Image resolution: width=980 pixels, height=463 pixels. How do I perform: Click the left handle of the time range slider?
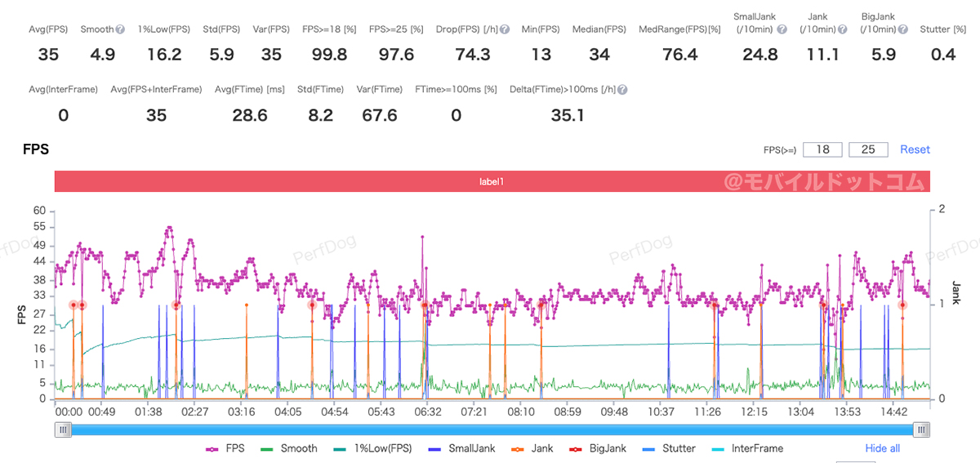coord(63,430)
